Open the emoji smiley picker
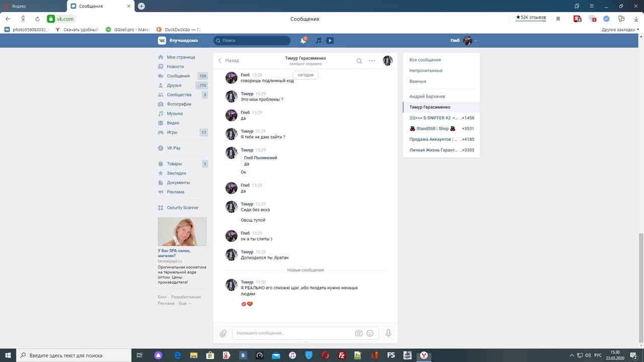This screenshot has width=644, height=362. pos(370,333)
